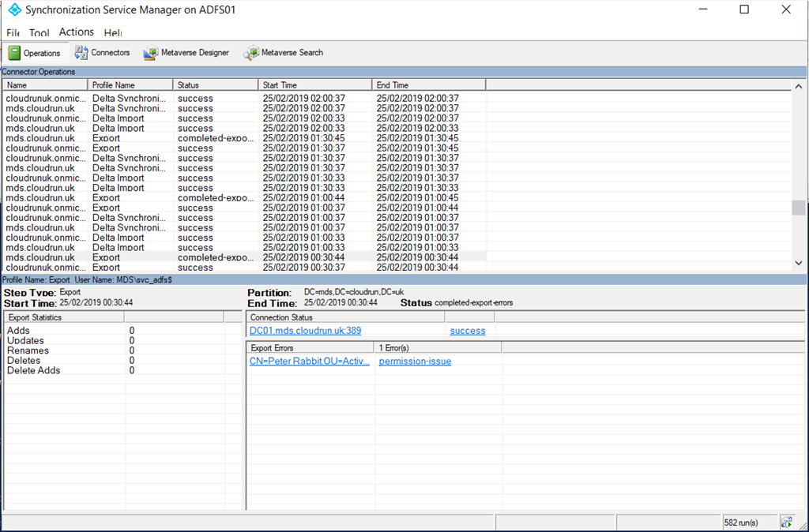Open the Connectors toolbar icon

(x=81, y=53)
